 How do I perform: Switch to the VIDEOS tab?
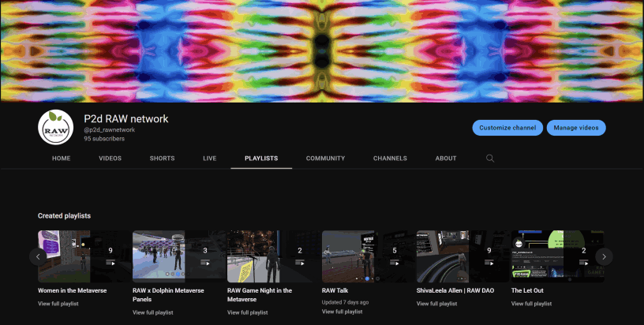tap(110, 159)
